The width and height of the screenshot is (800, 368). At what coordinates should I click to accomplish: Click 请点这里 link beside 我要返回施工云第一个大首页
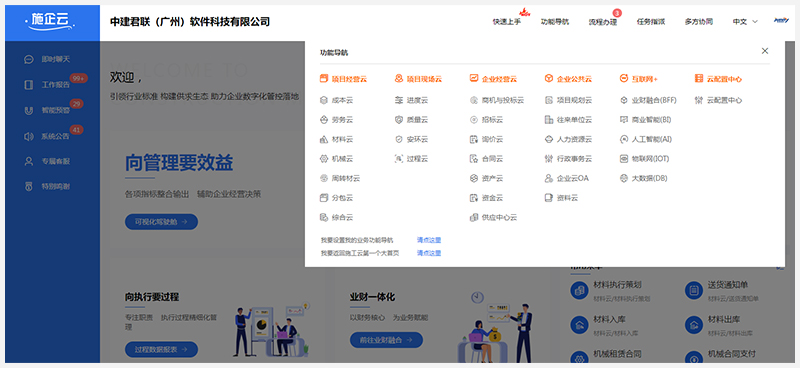(429, 253)
